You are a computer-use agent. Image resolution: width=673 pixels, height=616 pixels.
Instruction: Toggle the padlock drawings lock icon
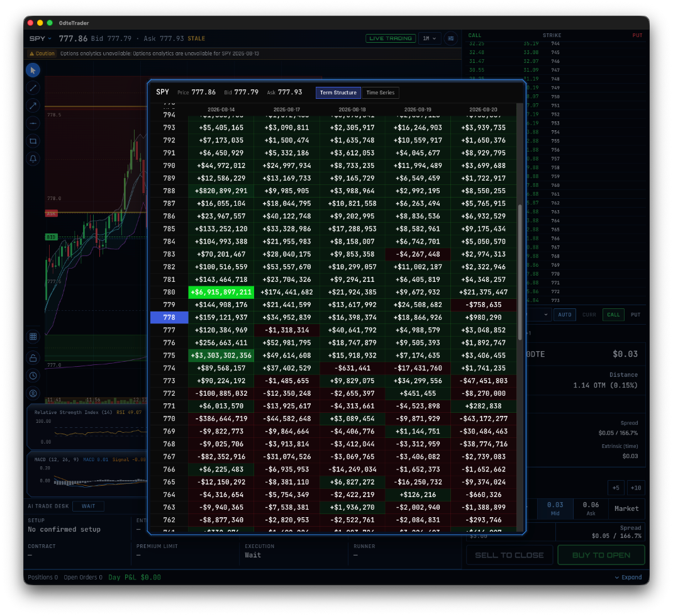pos(33,357)
